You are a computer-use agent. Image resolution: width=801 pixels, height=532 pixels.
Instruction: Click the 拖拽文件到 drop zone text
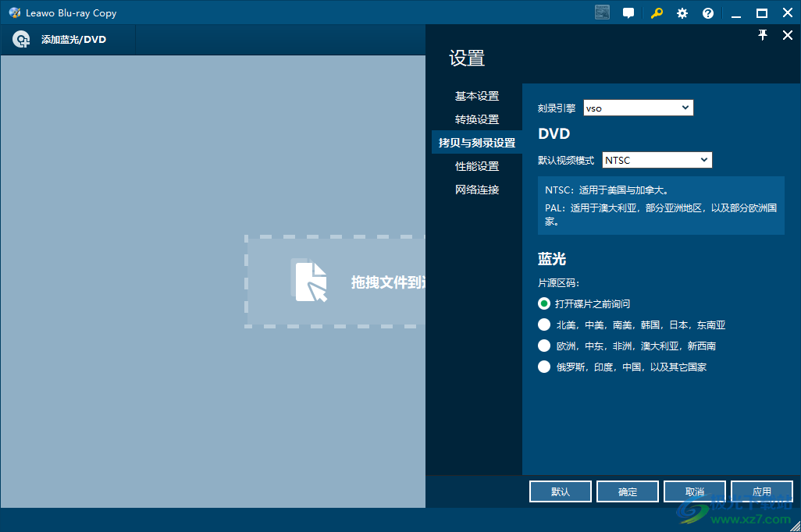click(388, 282)
